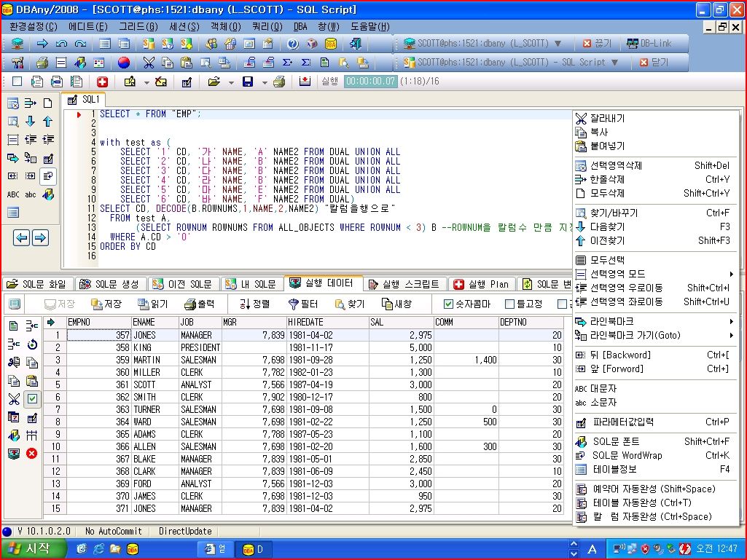Choose 테이블정보 F4 from the context menu
Screen dimensions: 747x560
click(x=657, y=470)
